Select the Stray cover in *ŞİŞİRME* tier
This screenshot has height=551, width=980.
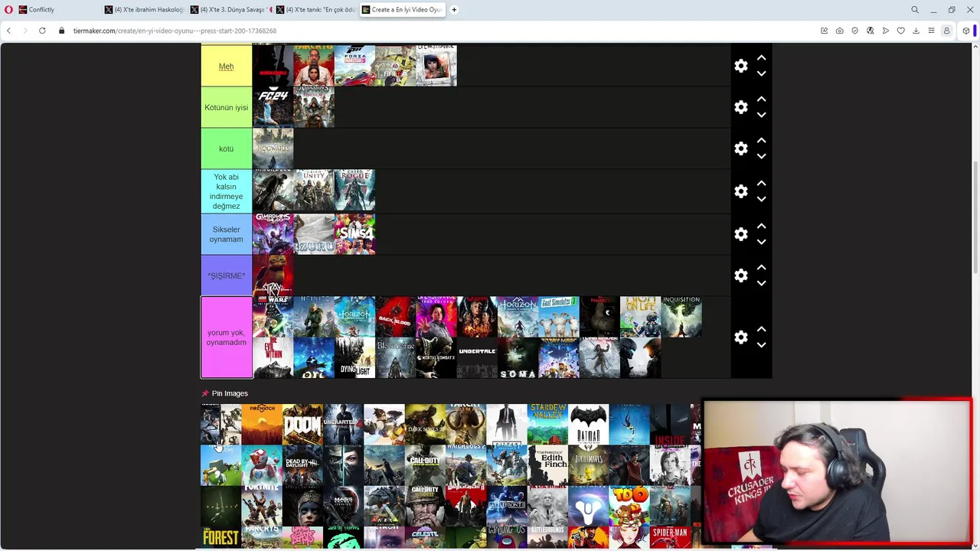[x=273, y=275]
